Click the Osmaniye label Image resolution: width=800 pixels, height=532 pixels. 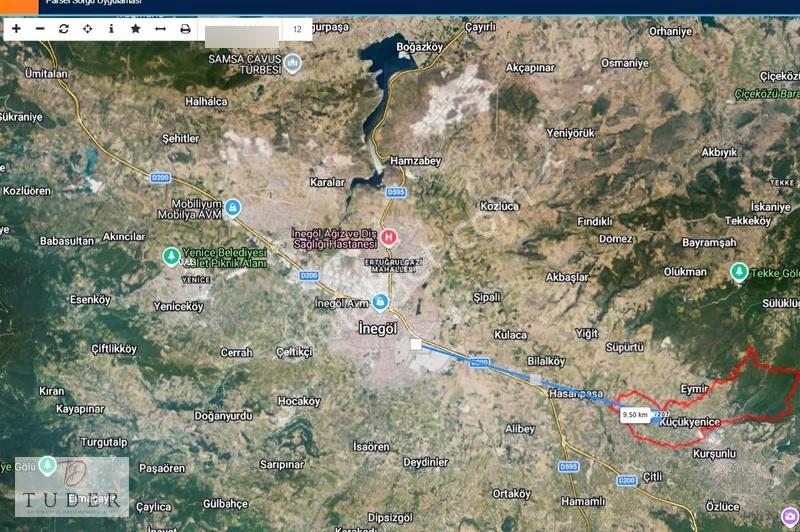625,63
